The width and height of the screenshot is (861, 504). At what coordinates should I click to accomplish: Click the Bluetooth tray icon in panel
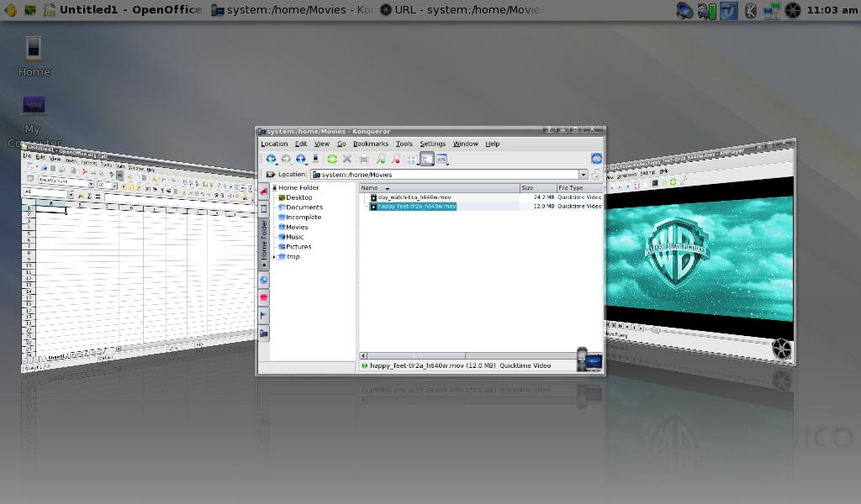pos(750,10)
